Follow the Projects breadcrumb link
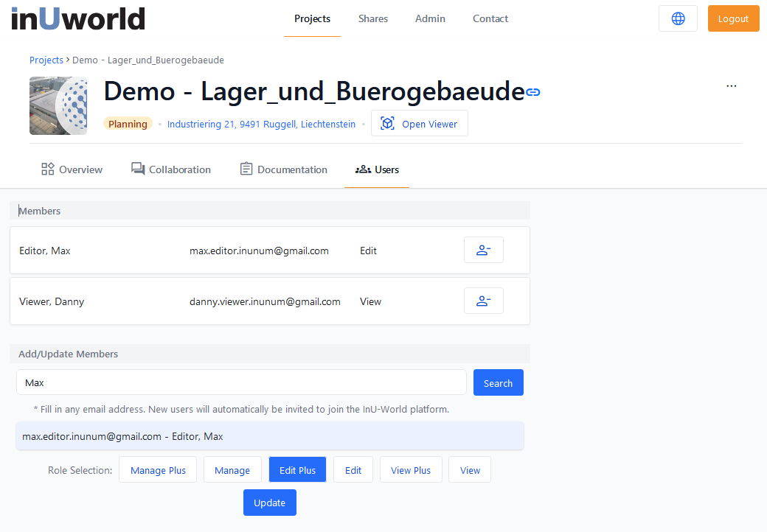 coord(46,60)
